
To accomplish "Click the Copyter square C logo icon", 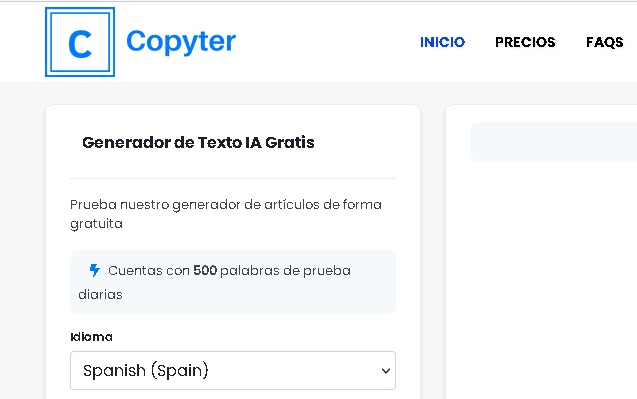I will [x=80, y=42].
